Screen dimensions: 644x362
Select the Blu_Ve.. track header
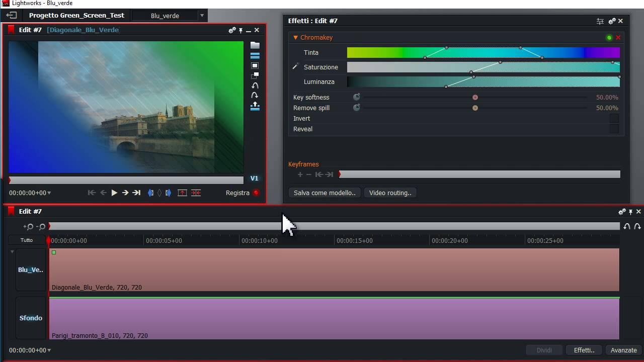(31, 269)
